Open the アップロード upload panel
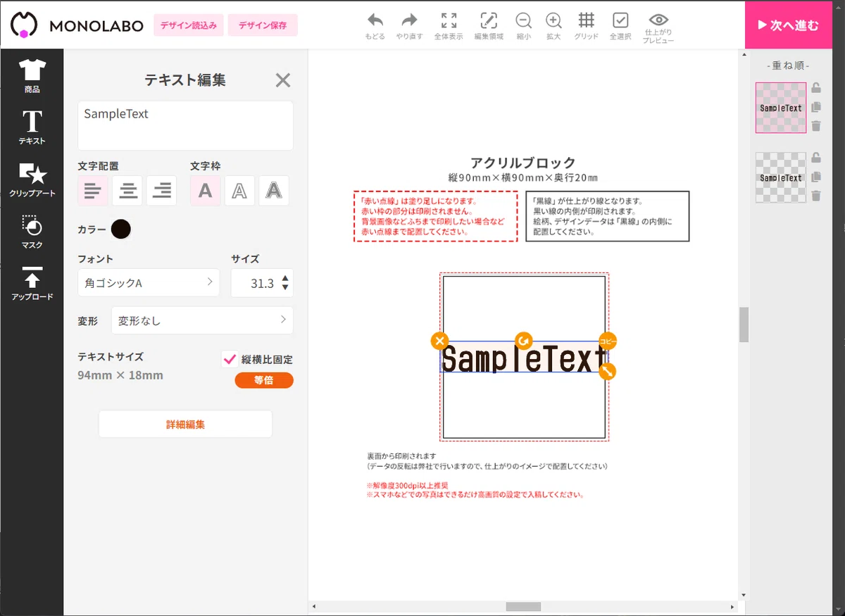The image size is (845, 616). [32, 283]
